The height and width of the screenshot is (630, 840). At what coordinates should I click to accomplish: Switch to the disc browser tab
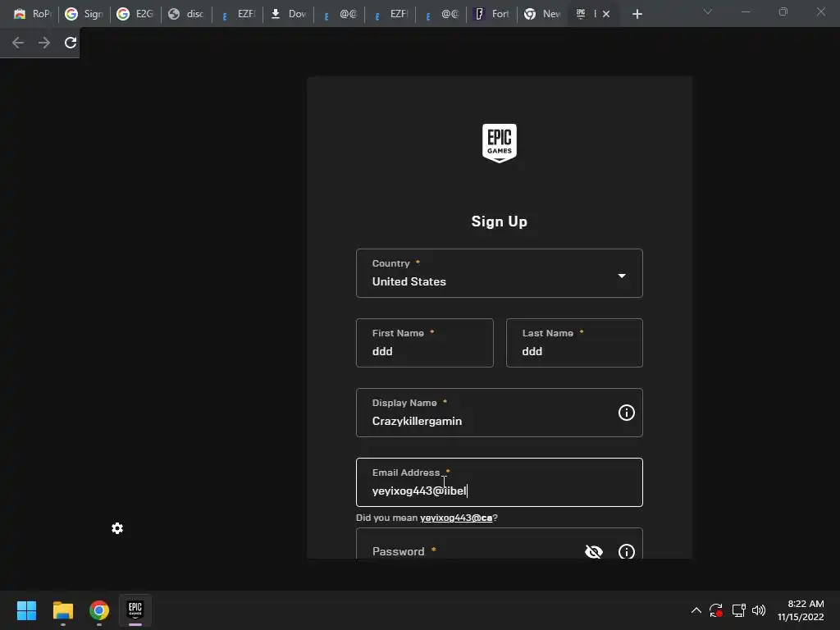186,14
